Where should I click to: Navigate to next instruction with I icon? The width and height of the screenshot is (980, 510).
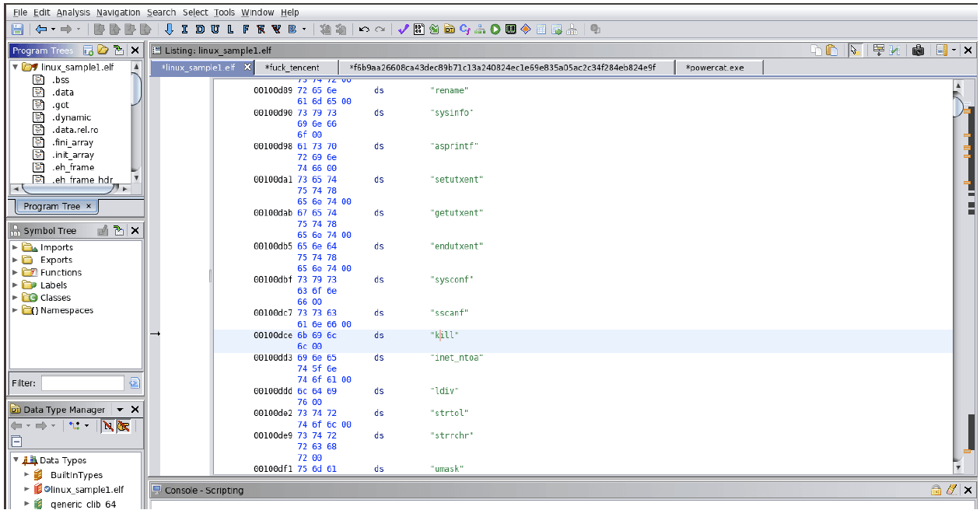(x=184, y=30)
